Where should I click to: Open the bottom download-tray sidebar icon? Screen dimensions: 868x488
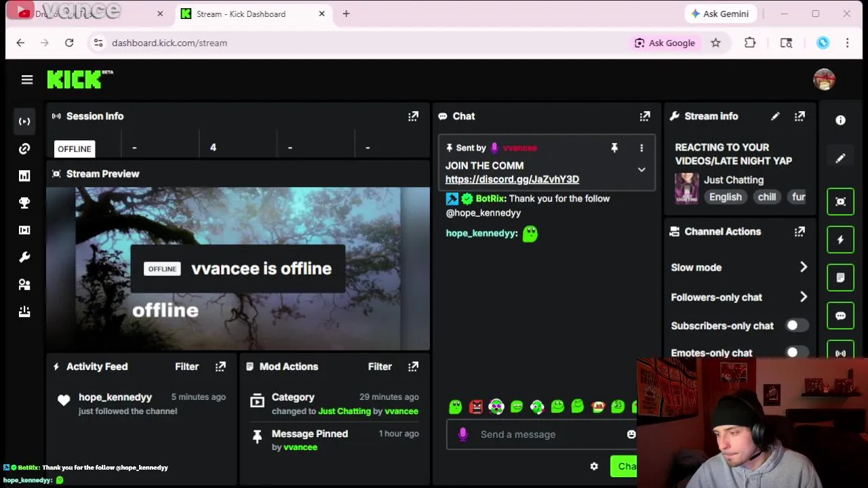[24, 312]
